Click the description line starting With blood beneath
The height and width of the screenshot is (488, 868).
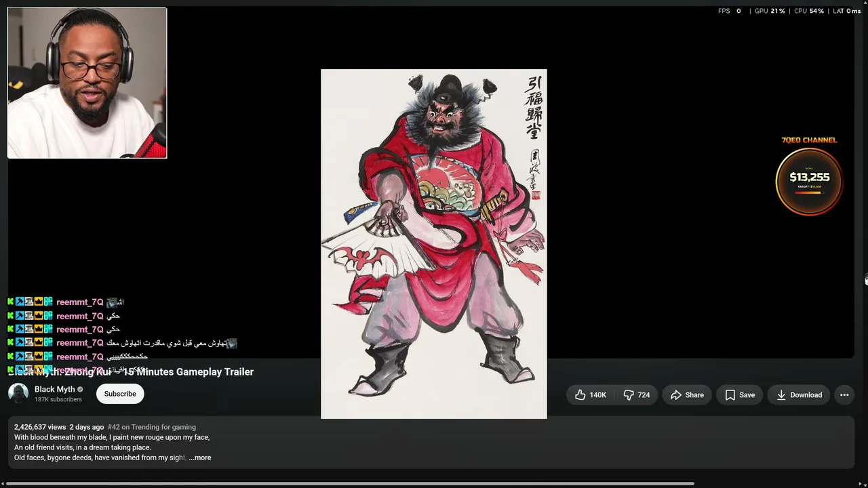112,437
